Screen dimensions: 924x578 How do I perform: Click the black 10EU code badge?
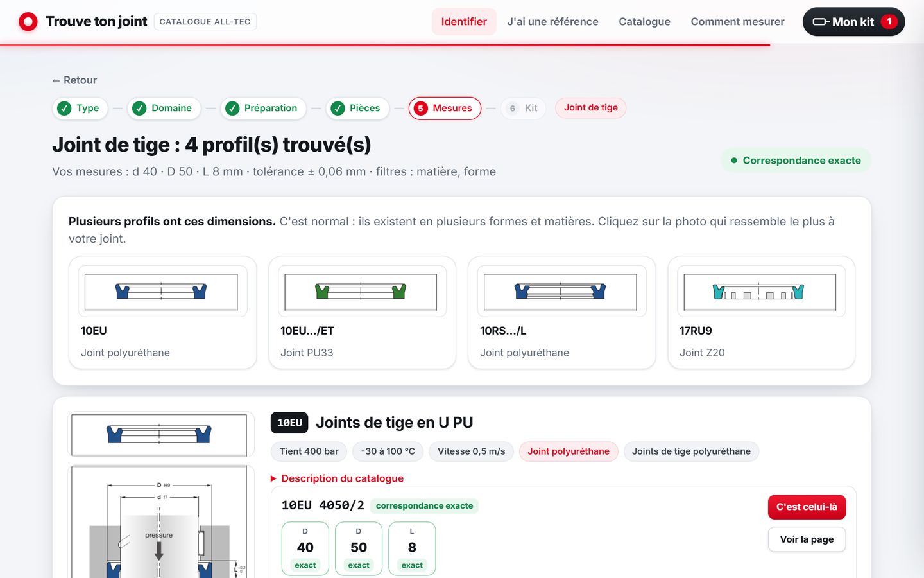point(289,423)
